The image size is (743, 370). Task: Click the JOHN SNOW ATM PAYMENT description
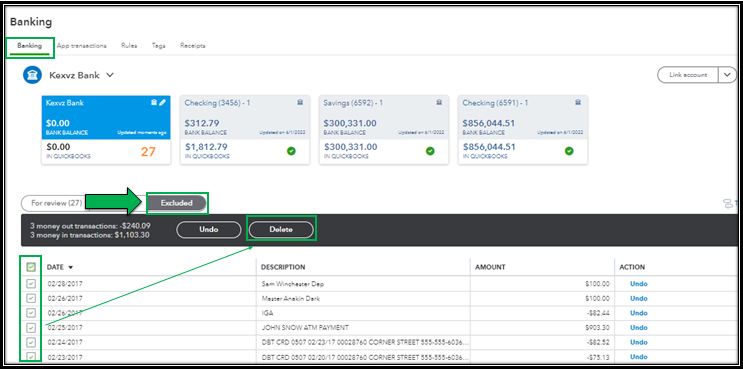tap(305, 328)
